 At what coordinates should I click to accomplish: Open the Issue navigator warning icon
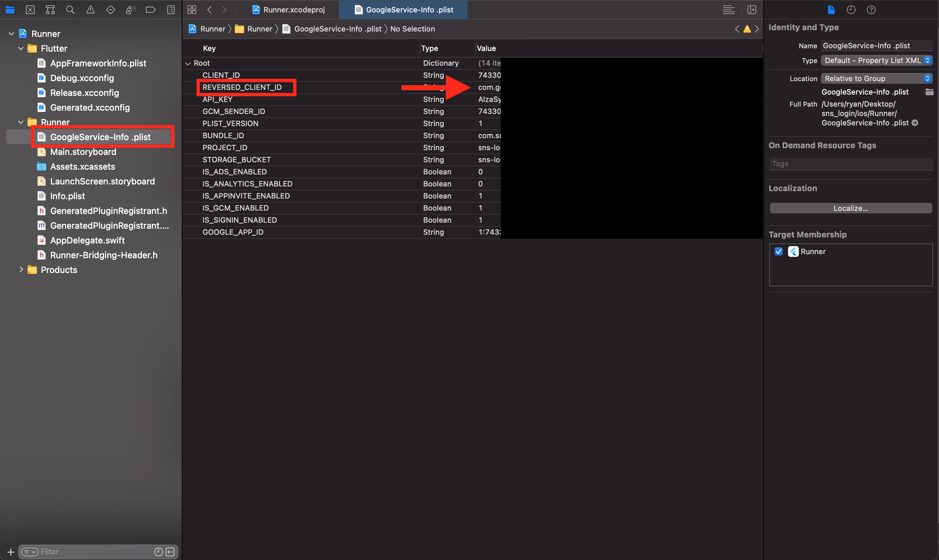click(90, 10)
